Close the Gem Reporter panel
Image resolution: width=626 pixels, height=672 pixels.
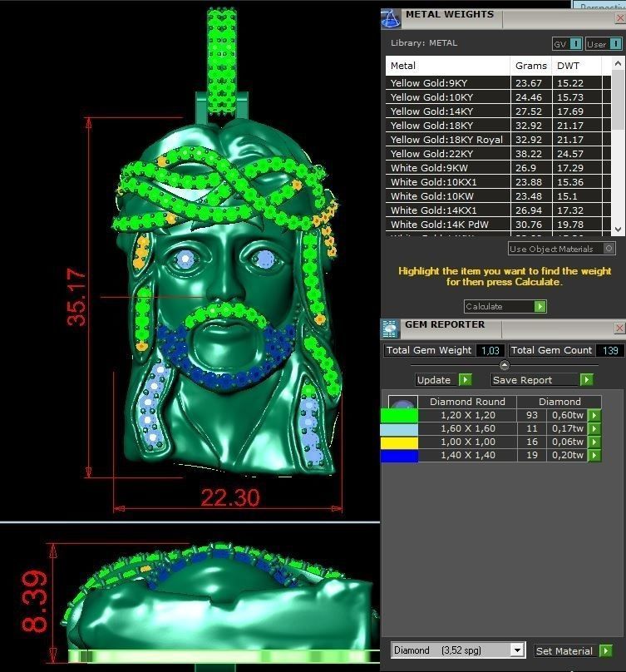point(619,328)
